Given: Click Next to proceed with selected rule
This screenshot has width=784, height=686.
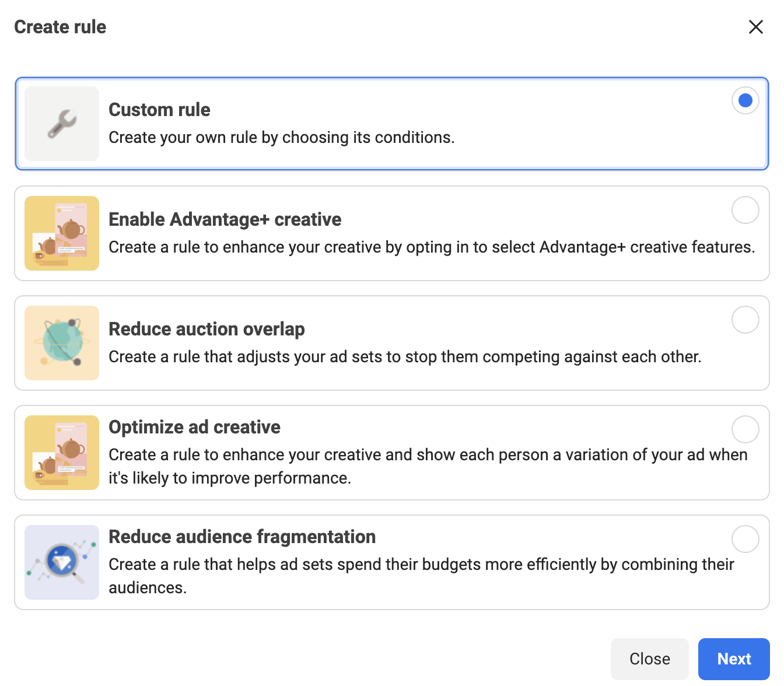Looking at the screenshot, I should pyautogui.click(x=733, y=659).
